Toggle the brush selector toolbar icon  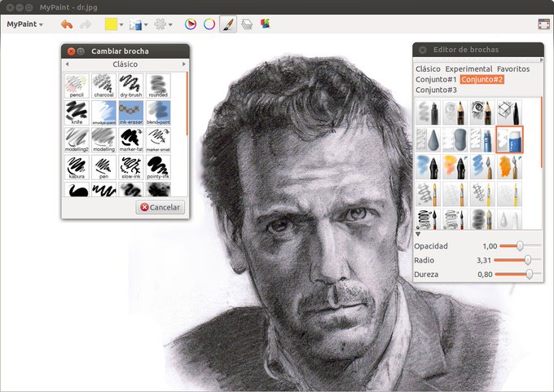click(228, 24)
